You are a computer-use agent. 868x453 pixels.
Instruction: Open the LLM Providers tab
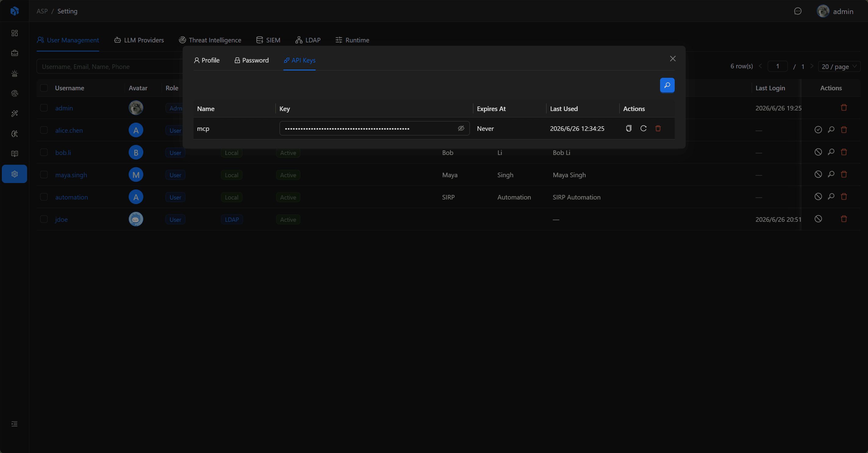(139, 40)
